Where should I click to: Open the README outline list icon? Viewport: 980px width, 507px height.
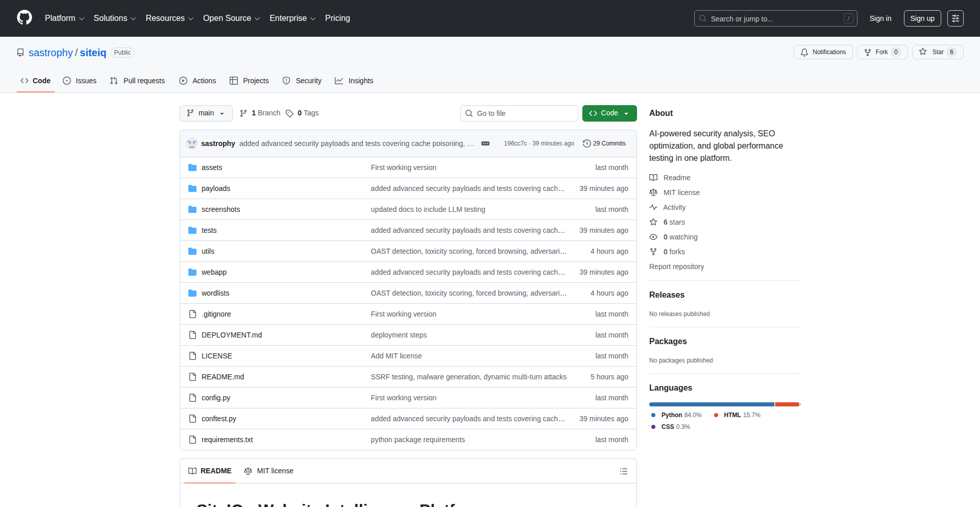[x=623, y=471]
